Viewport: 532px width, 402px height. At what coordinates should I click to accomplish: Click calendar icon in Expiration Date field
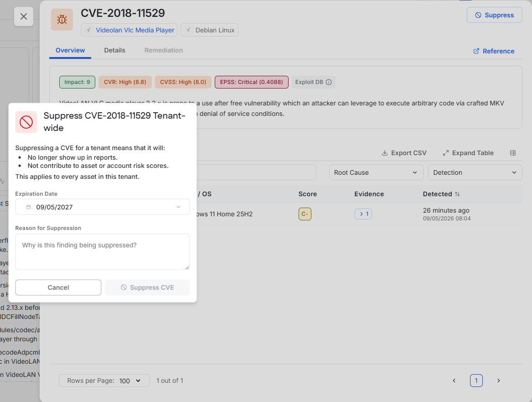coord(29,207)
